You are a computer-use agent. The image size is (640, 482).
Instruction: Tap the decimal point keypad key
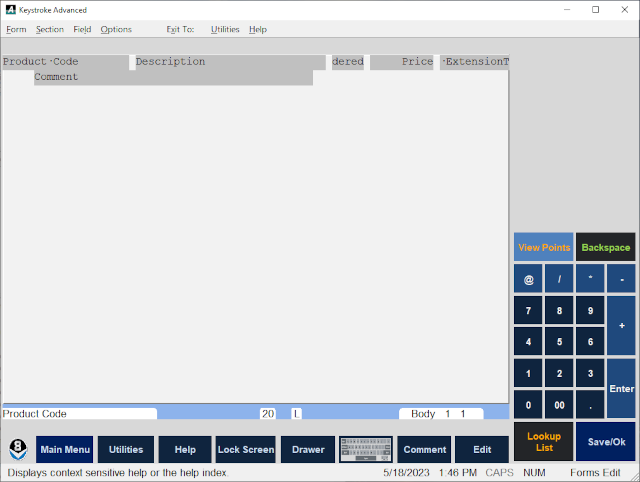click(x=590, y=404)
